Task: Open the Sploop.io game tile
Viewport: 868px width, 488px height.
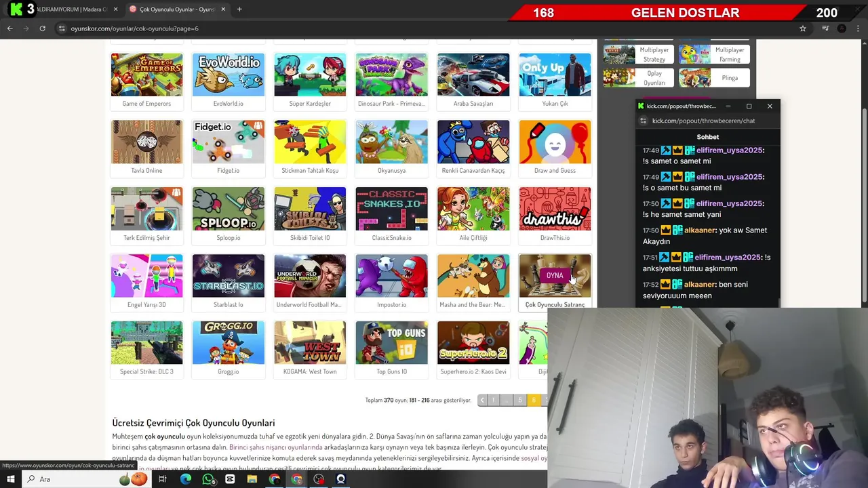Action: click(x=228, y=209)
